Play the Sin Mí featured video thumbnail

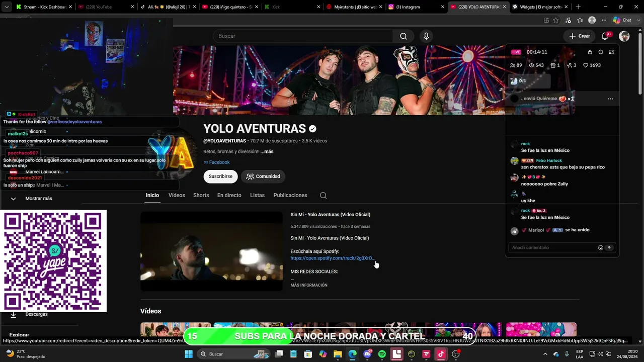coord(211,251)
